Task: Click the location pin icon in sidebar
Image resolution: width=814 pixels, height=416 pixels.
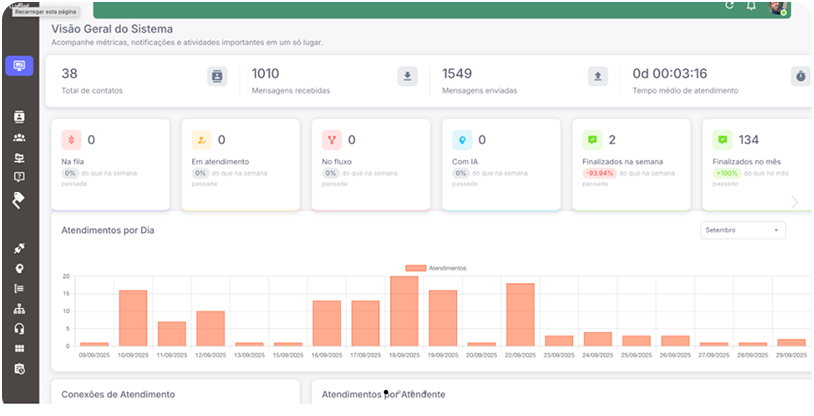Action: [19, 268]
